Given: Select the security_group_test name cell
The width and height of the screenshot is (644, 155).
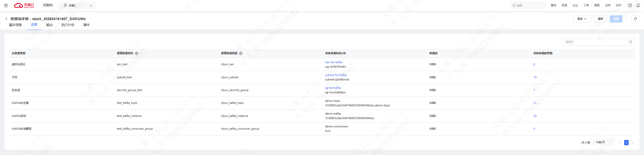Looking at the screenshot, I should [129, 90].
